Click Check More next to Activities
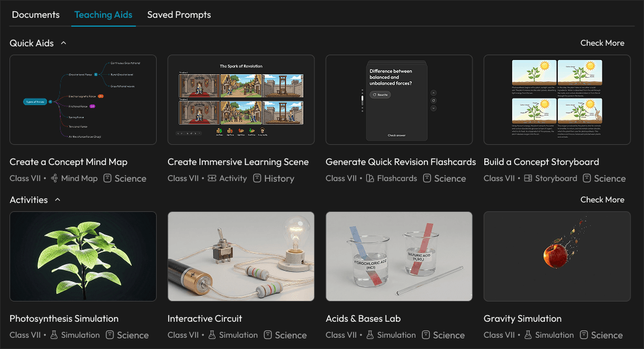Viewport: 644px width, 349px height. pyautogui.click(x=602, y=199)
